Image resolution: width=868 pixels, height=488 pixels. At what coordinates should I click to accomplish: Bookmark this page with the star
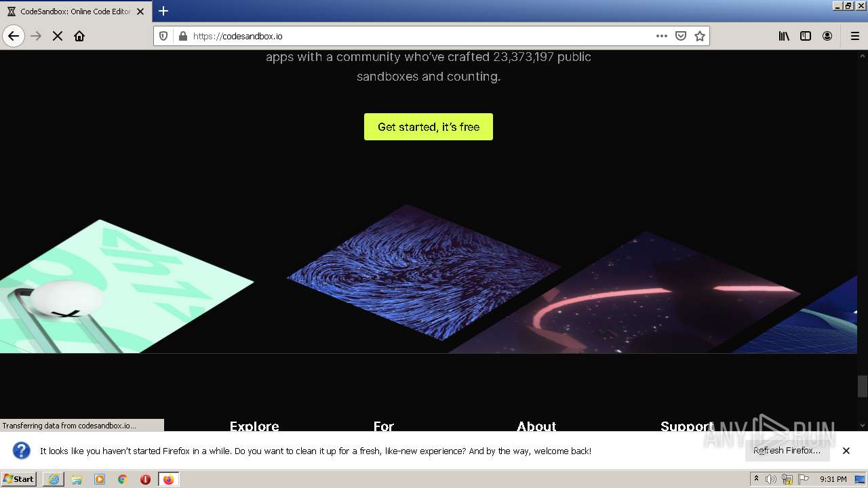coord(700,36)
